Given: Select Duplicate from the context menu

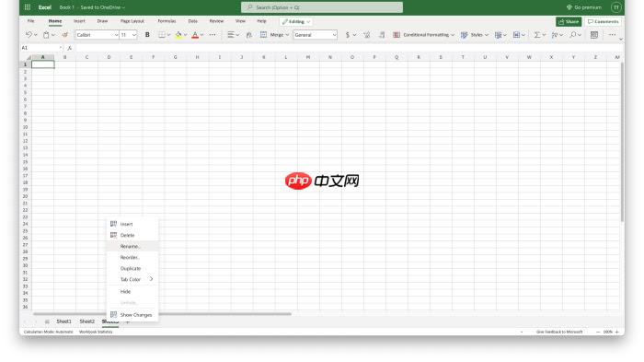Looking at the screenshot, I should [131, 268].
